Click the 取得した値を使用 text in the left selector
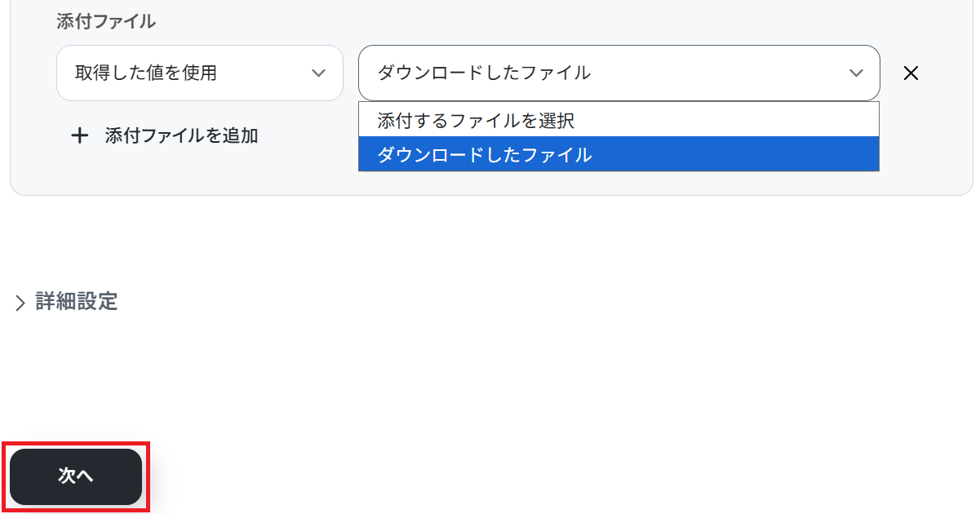The width and height of the screenshot is (980, 514). 146,73
